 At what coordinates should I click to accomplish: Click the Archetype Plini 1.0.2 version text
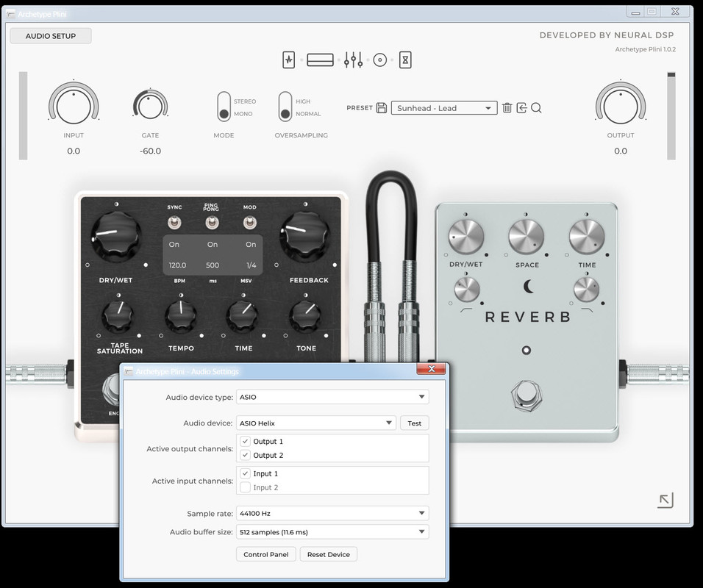click(x=645, y=49)
